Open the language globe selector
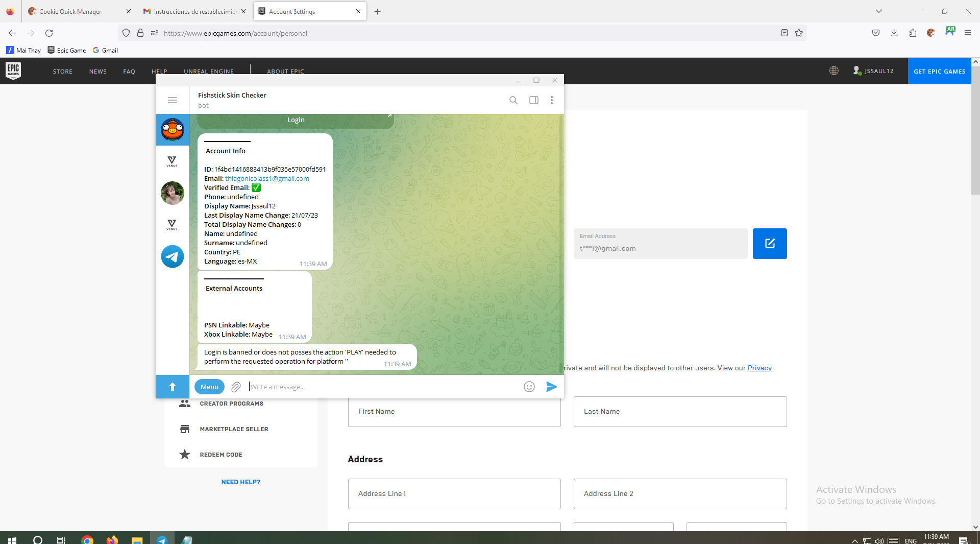980x544 pixels. (834, 70)
